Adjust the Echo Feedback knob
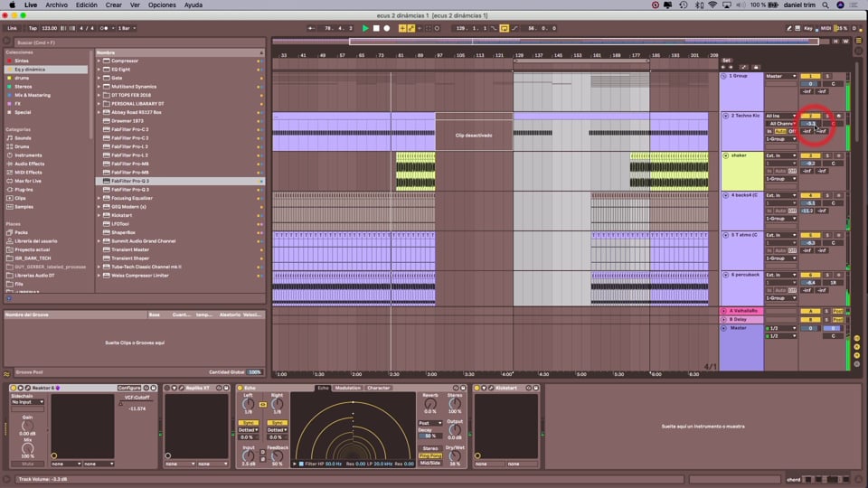This screenshot has height=488, width=868. tap(277, 456)
